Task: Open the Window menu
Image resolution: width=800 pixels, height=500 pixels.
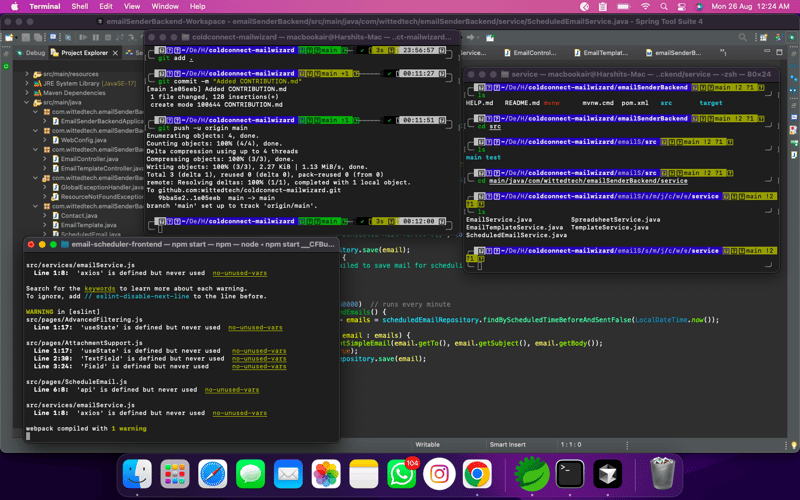Action: (x=165, y=7)
